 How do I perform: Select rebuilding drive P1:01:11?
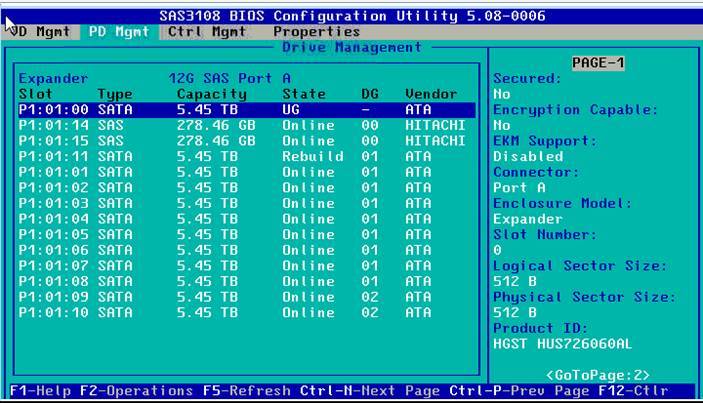(247, 156)
